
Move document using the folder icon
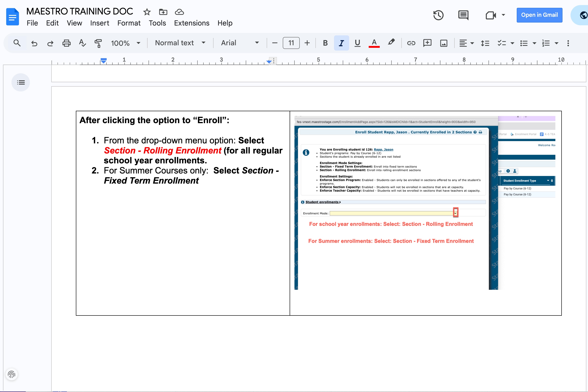tap(163, 12)
